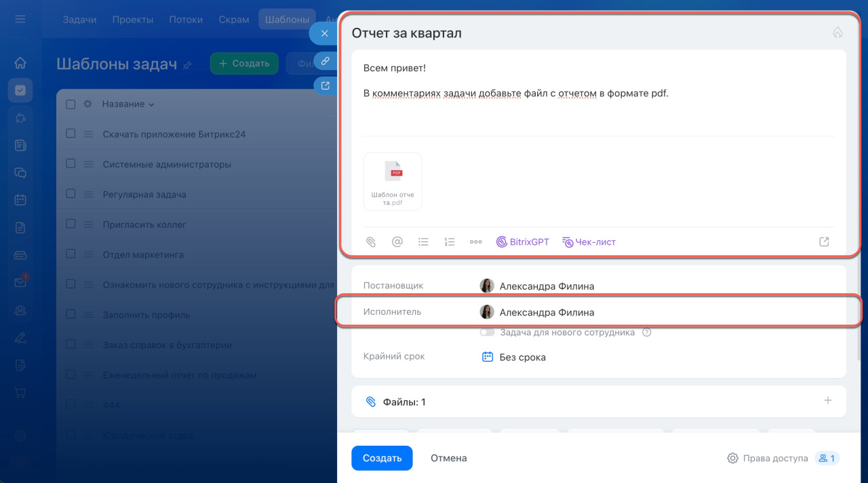This screenshot has height=483, width=868.
Task: Open the calendar icon in sidebar
Action: coord(20,200)
